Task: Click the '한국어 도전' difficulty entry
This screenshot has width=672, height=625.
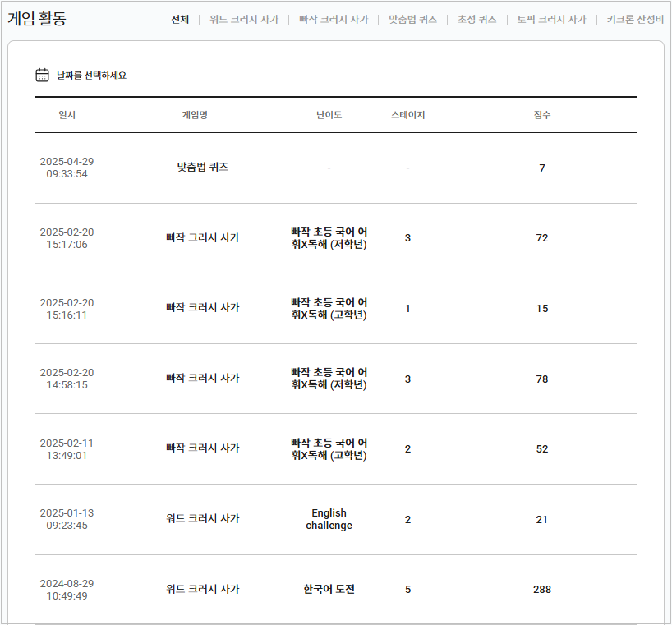Action: coord(329,589)
